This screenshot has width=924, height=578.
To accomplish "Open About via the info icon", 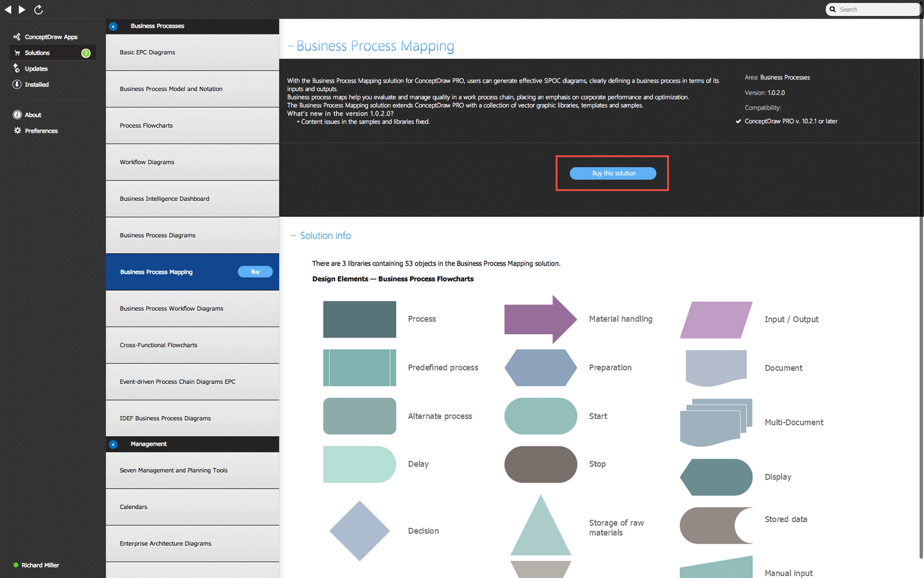I will point(17,115).
